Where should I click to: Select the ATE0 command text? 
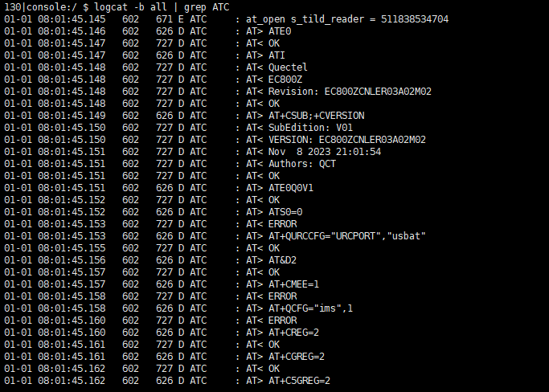click(x=281, y=31)
